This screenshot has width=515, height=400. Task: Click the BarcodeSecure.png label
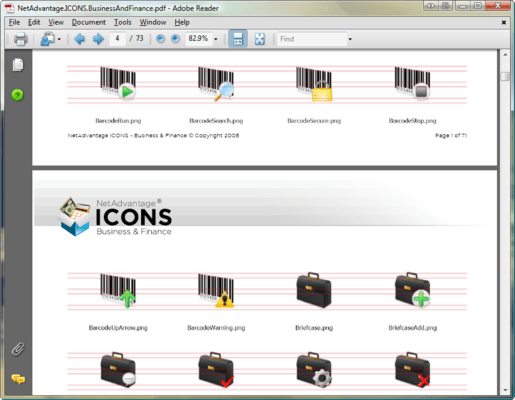(314, 121)
